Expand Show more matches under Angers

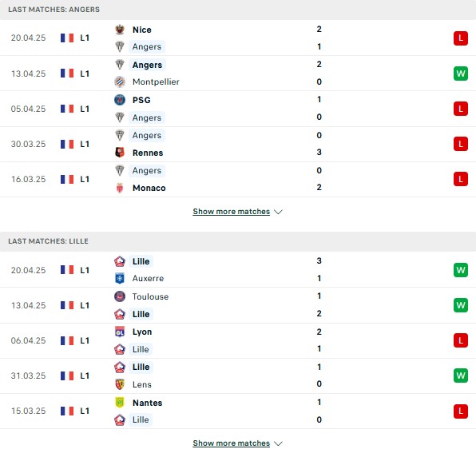coord(232,212)
